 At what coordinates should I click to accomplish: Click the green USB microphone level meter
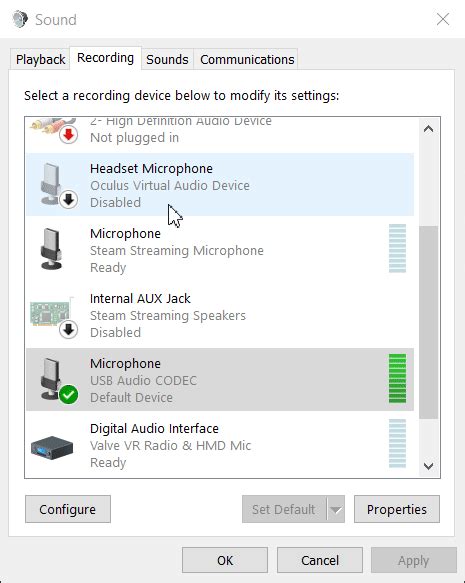coord(397,379)
